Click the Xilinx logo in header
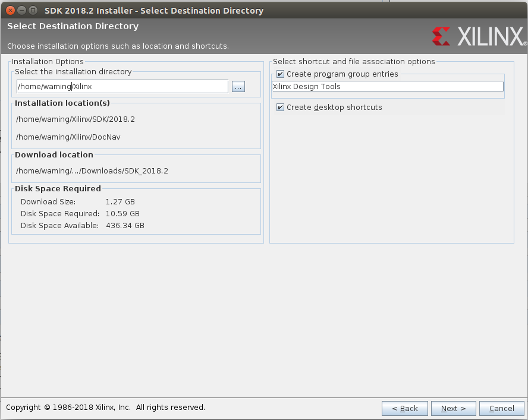The image size is (528, 420). pyautogui.click(x=479, y=36)
